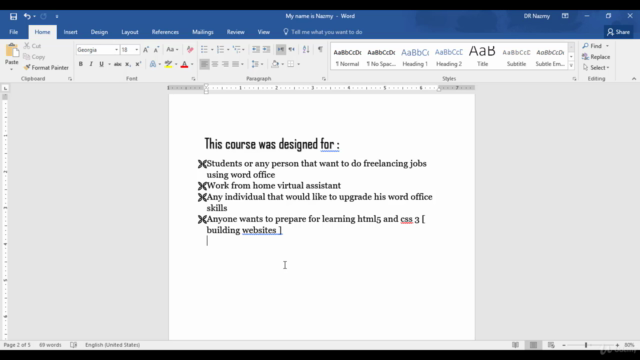Apply the Heading 1 style
Image resolution: width=640 pixels, height=360 pixels.
tap(415, 57)
